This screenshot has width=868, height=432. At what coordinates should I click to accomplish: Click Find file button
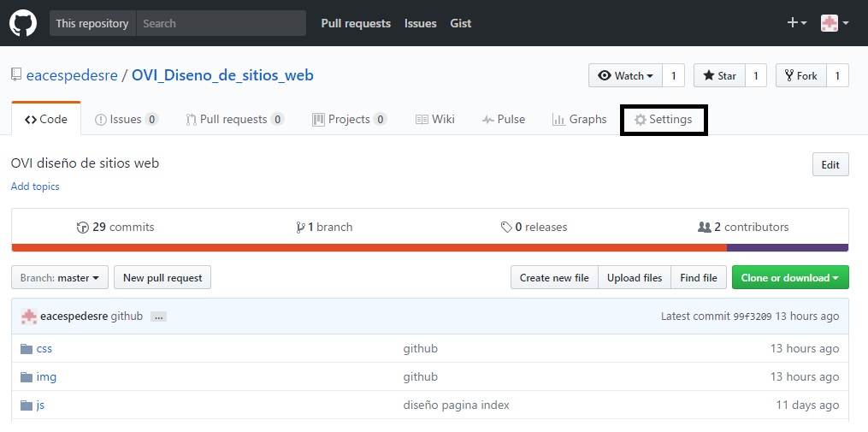(x=699, y=277)
